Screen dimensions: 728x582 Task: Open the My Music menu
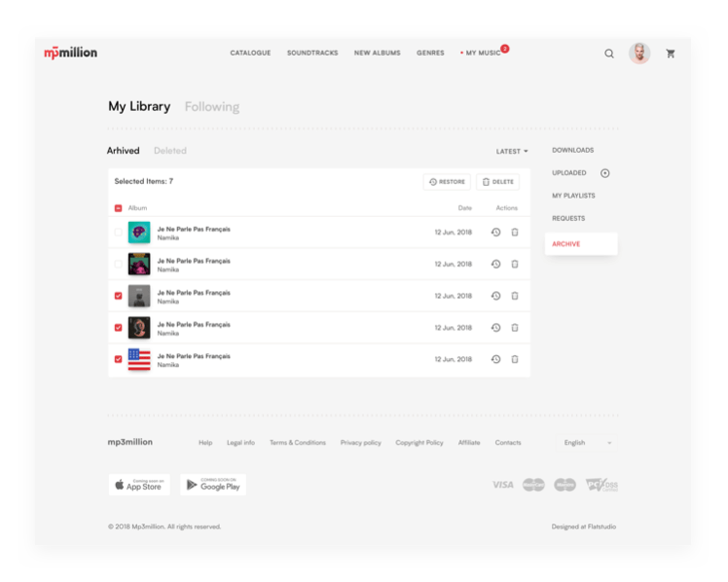tap(483, 53)
